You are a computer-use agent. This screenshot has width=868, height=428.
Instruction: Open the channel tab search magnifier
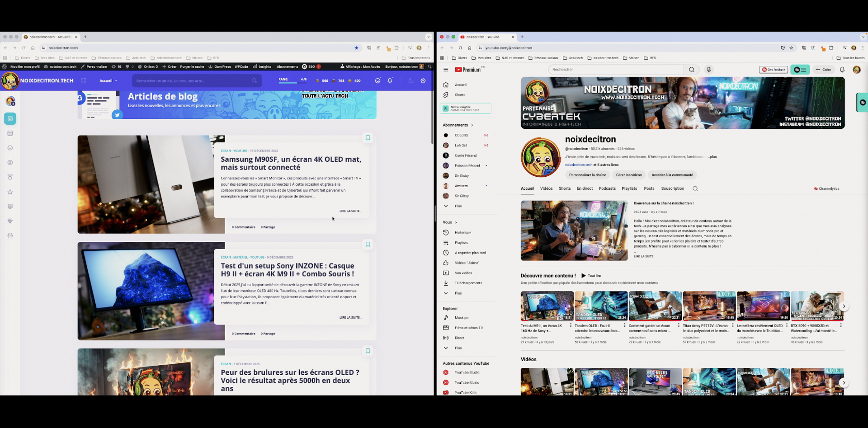695,189
